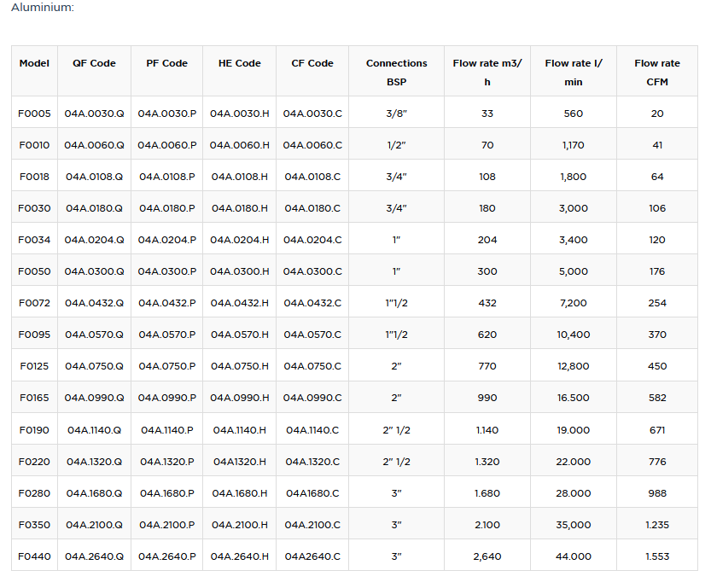Click the 16.500 l/min cell in row F0165
The height and width of the screenshot is (588, 711).
[x=573, y=398]
